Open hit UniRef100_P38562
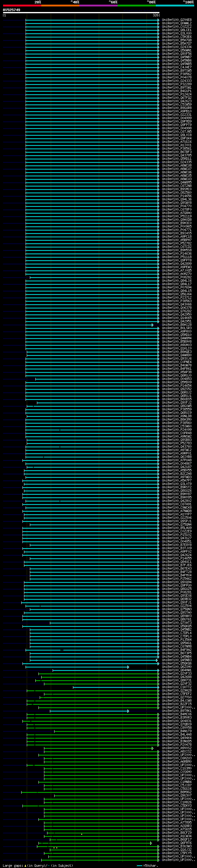The image size is (197, 868). coord(177,74)
